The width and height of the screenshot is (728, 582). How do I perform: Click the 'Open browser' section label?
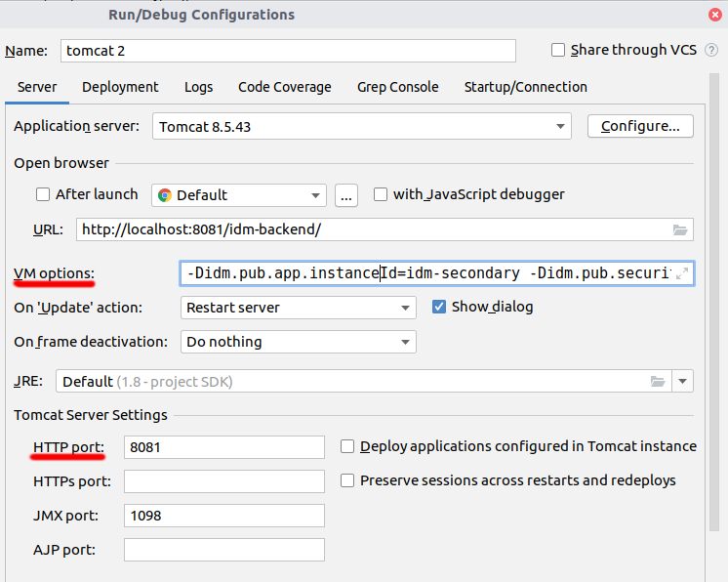(x=61, y=163)
